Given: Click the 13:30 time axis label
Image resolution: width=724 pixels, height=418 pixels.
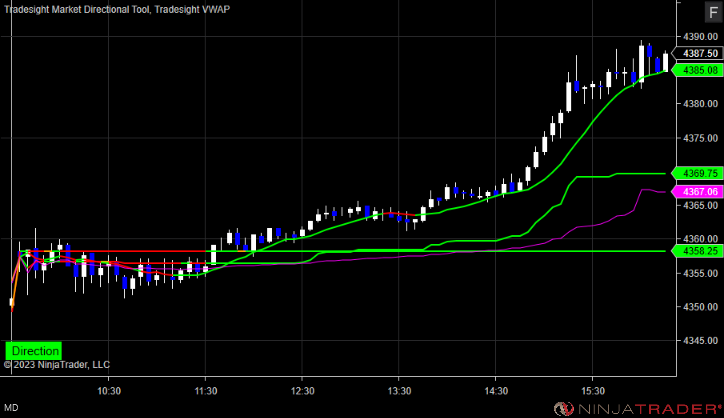Looking at the screenshot, I should click(x=399, y=391).
